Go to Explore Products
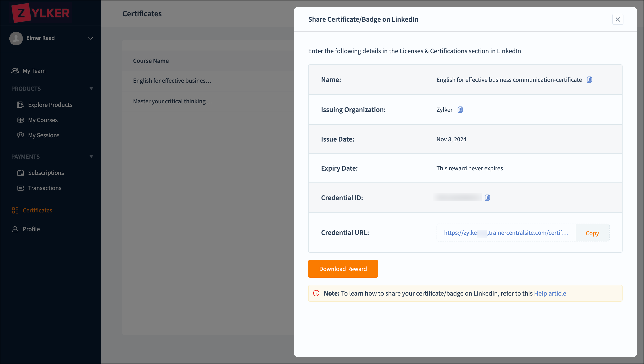The height and width of the screenshot is (364, 644). [50, 105]
